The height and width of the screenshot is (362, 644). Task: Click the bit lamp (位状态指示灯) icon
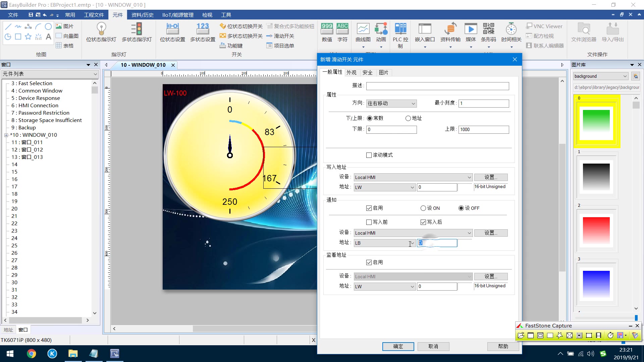pyautogui.click(x=101, y=29)
